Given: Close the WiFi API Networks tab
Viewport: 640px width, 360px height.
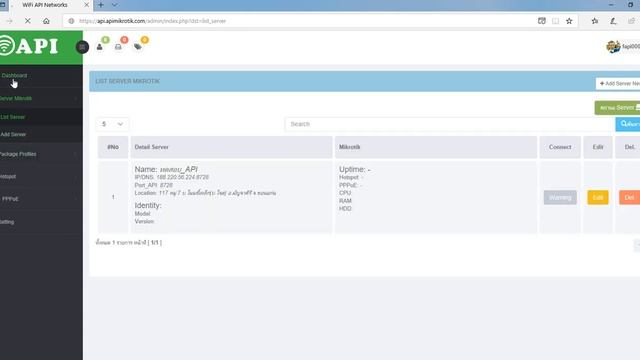Looking at the screenshot, I should coord(87,5).
